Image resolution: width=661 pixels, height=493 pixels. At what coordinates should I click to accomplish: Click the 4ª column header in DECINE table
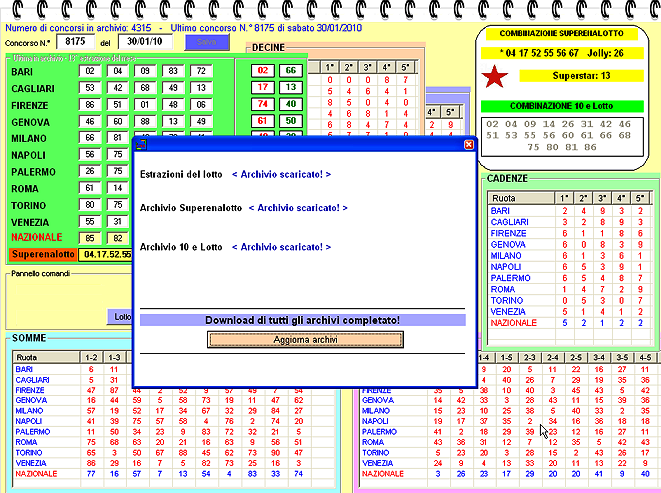coord(387,67)
